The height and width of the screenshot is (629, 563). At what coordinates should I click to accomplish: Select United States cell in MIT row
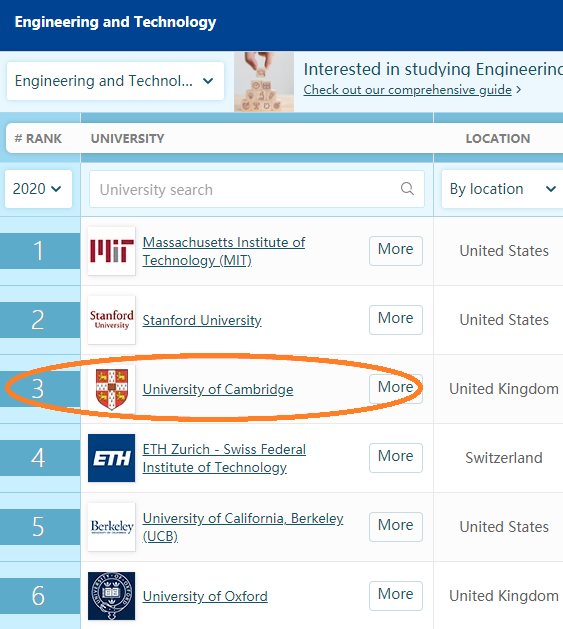point(504,251)
